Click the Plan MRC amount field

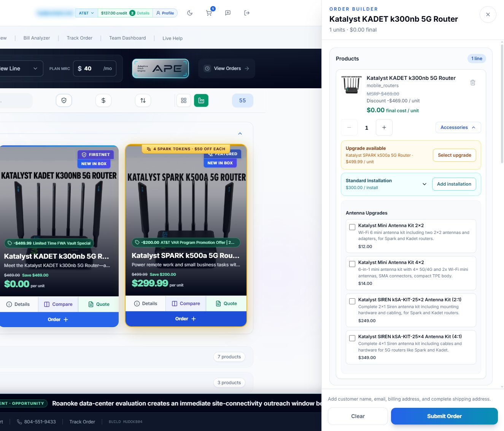coord(95,68)
